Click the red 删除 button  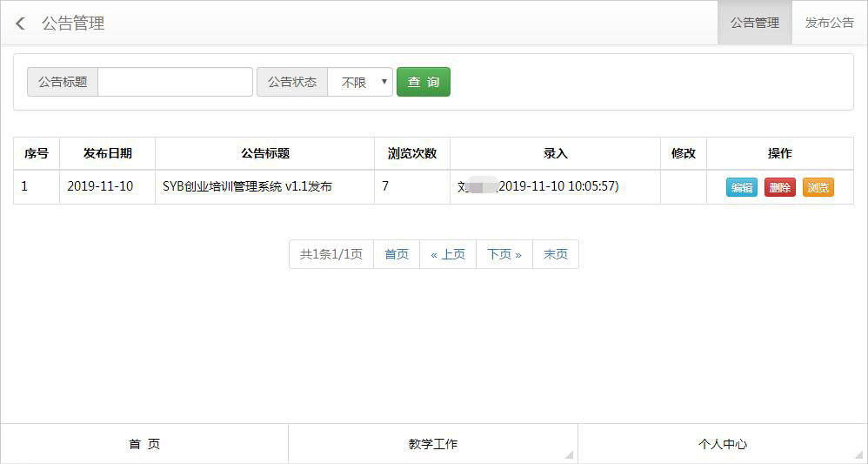click(x=779, y=187)
